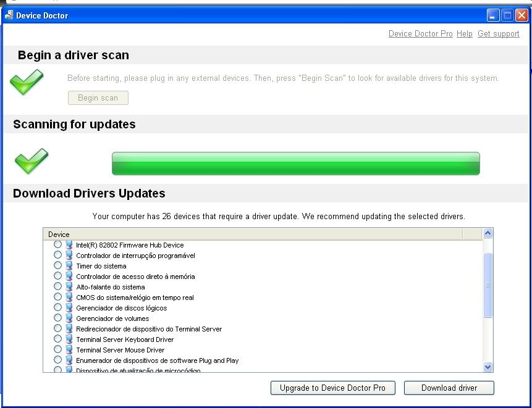
Task: Open the Get support link
Action: point(498,34)
